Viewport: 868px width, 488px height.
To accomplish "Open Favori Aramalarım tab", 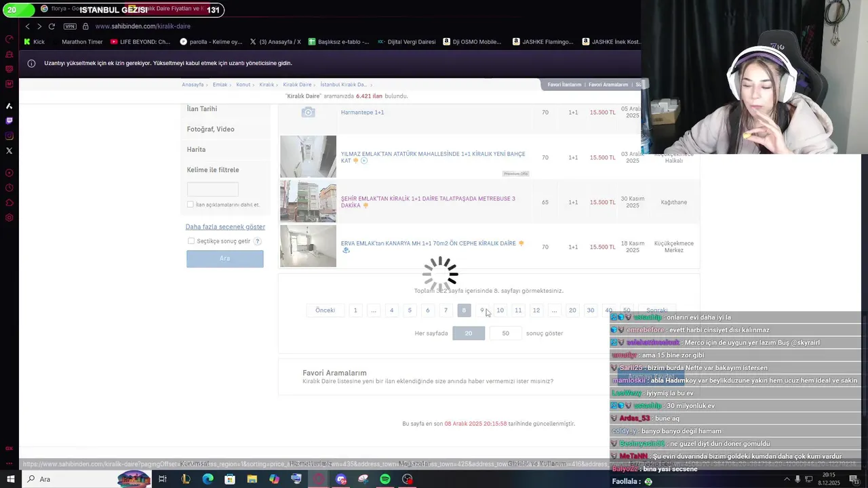I will coord(608,85).
